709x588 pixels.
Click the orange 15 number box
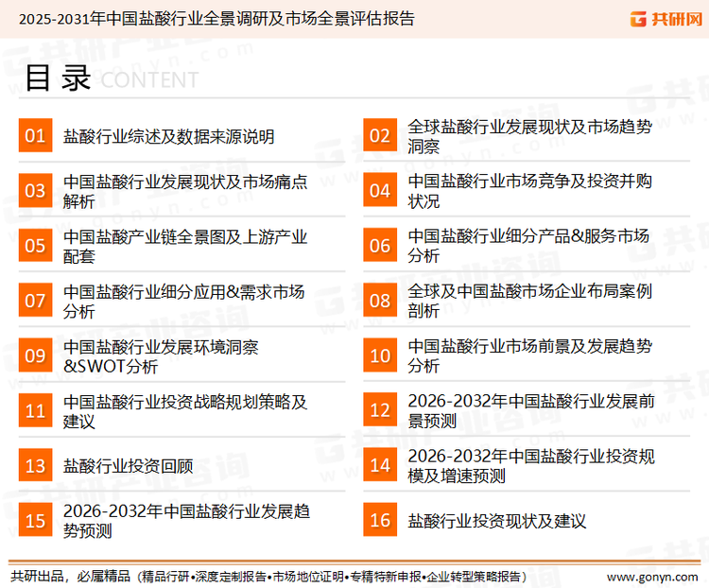coord(35,520)
